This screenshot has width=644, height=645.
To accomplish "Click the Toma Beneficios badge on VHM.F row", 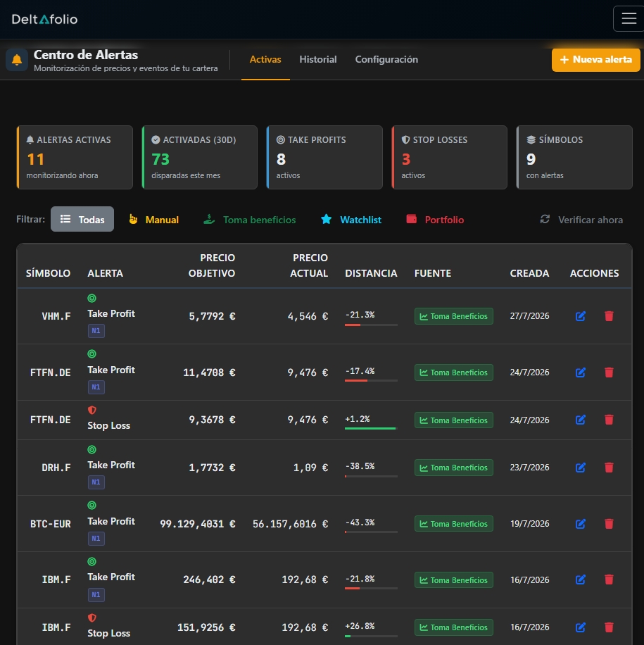I will 453,316.
